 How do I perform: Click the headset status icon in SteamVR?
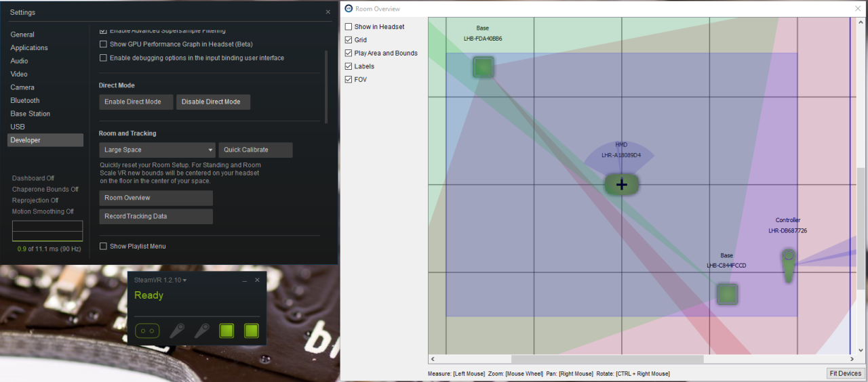(x=147, y=331)
